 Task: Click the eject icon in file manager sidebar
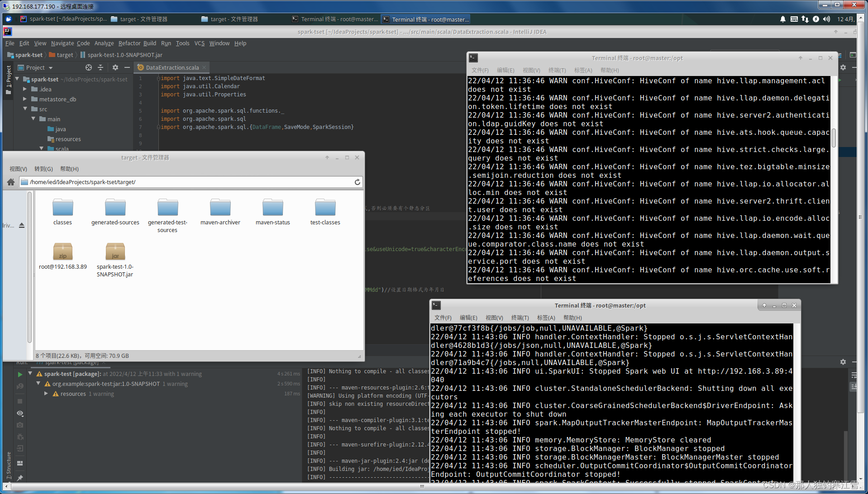click(22, 225)
